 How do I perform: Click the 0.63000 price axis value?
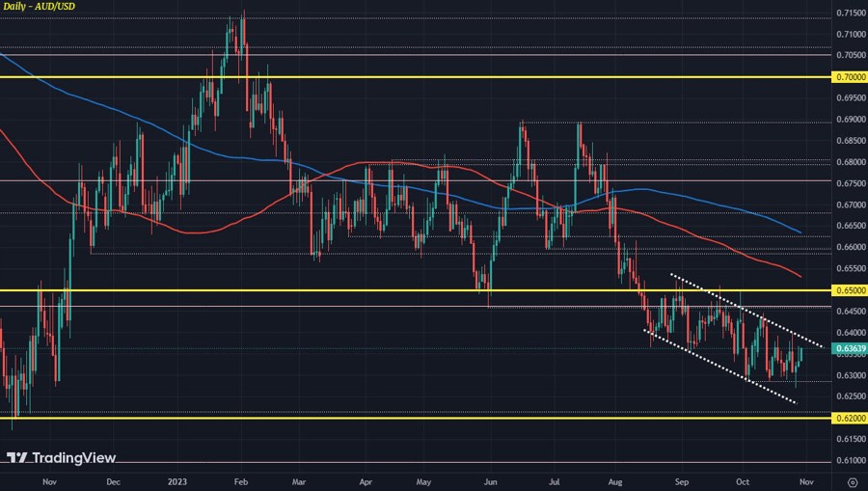852,375
